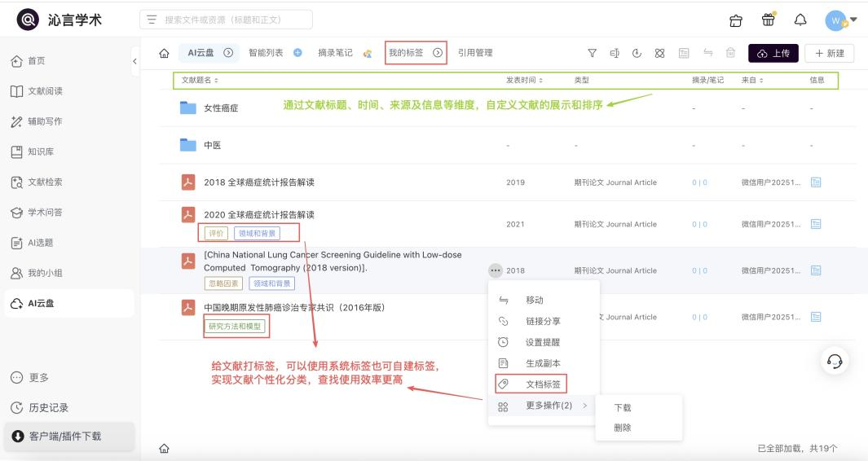Viewport: 868px width, 461px height.
Task: Click the three-dots button on the lung cancer guideline row
Action: tap(496, 270)
